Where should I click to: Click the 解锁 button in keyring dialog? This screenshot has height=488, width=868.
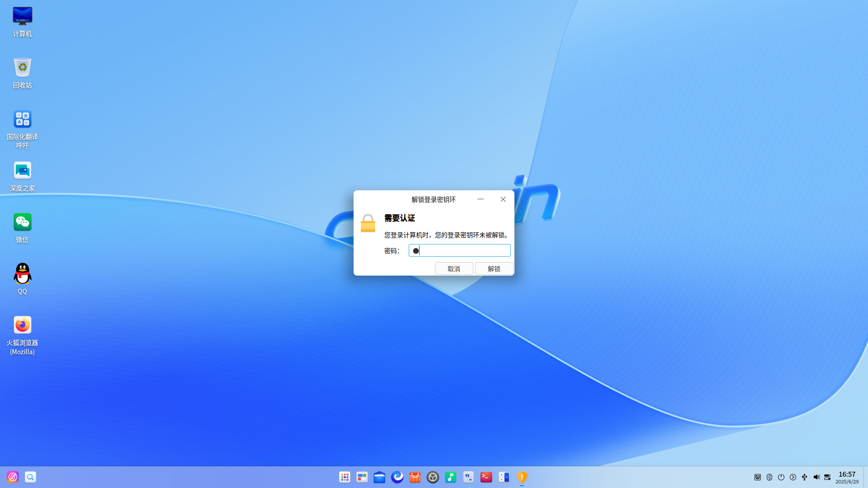(x=494, y=269)
